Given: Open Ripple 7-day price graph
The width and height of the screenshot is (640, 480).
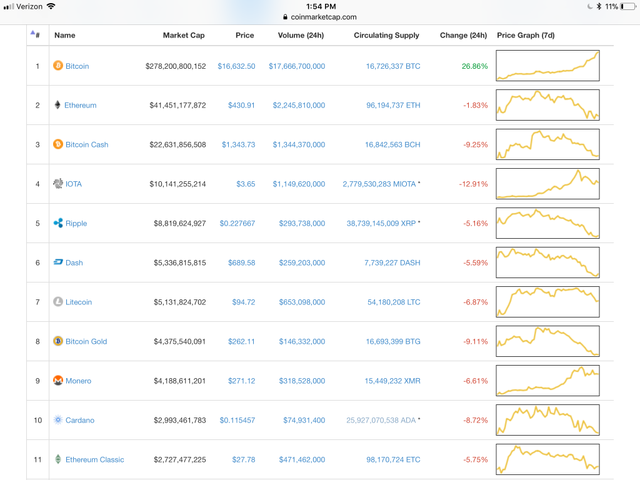Looking at the screenshot, I should tap(548, 223).
